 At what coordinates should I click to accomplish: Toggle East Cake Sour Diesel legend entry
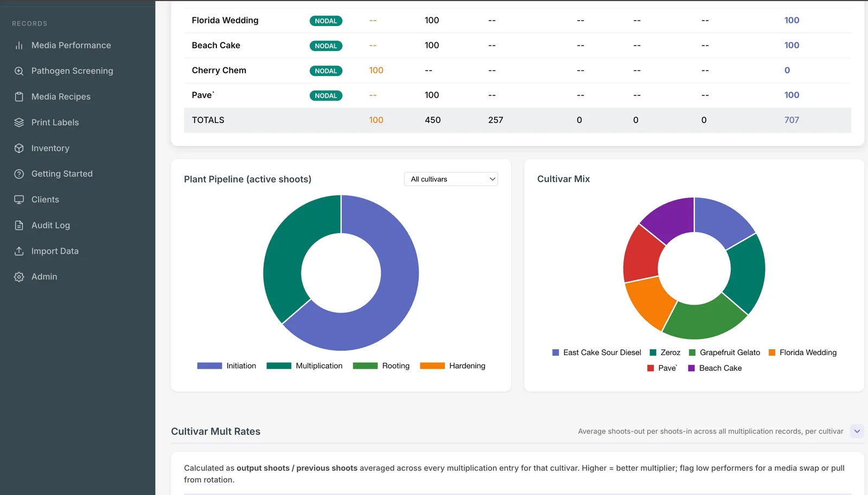pos(597,352)
